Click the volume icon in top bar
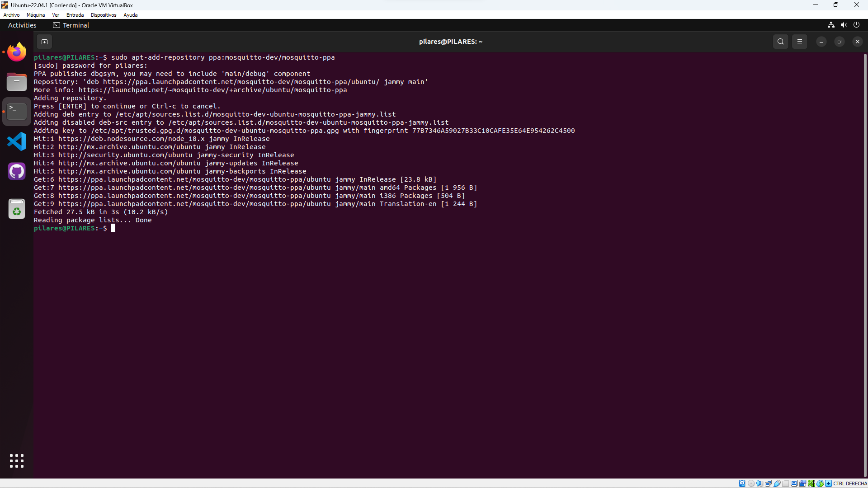This screenshot has width=868, height=488. 844,25
